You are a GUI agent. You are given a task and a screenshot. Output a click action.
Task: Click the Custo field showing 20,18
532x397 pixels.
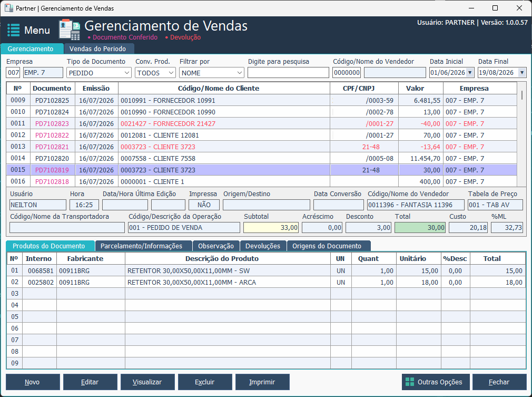click(x=468, y=228)
